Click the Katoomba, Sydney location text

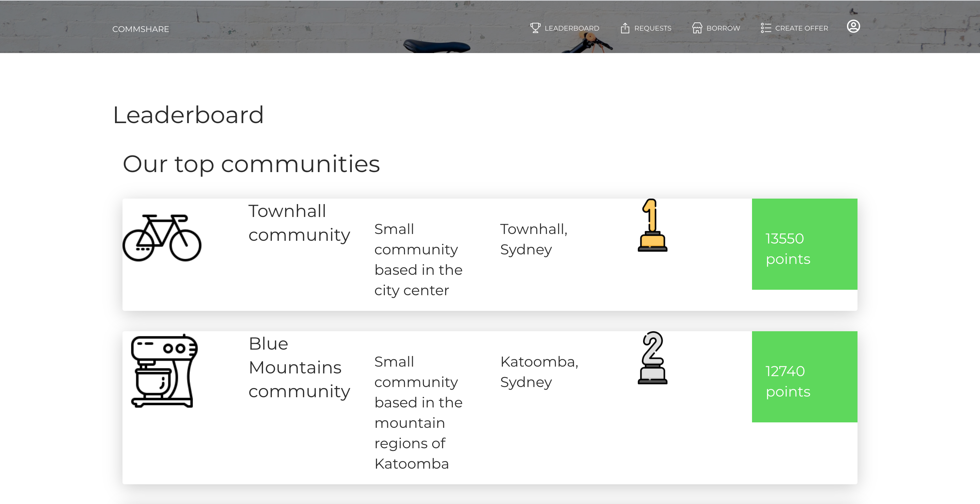pos(539,371)
